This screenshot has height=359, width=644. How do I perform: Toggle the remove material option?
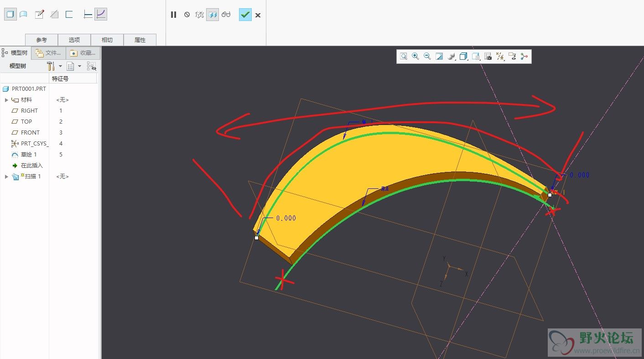point(54,15)
